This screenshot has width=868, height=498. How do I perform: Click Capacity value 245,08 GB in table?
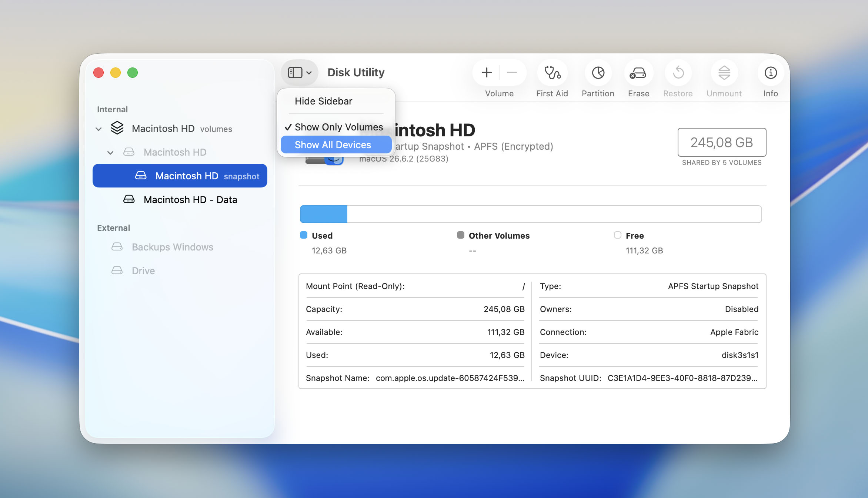click(x=504, y=309)
